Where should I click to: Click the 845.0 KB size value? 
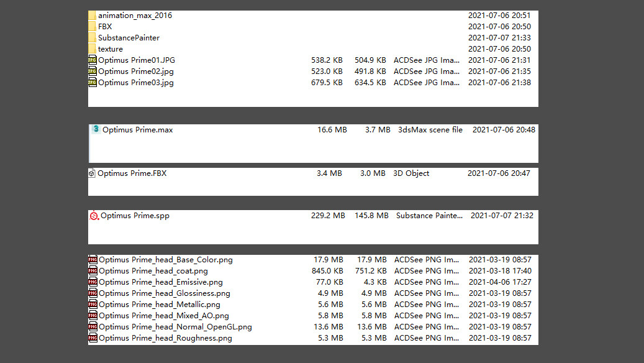(327, 270)
